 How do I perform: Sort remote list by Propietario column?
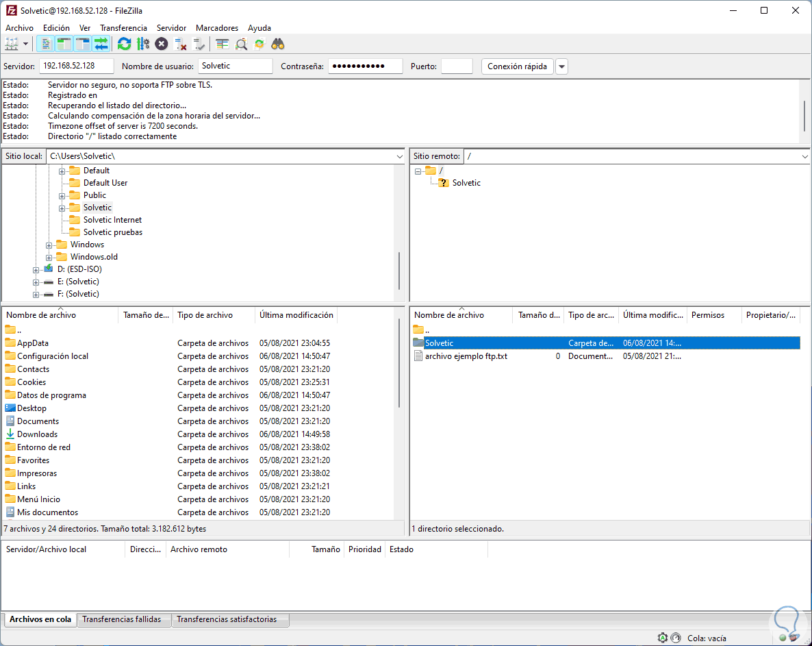coord(771,315)
